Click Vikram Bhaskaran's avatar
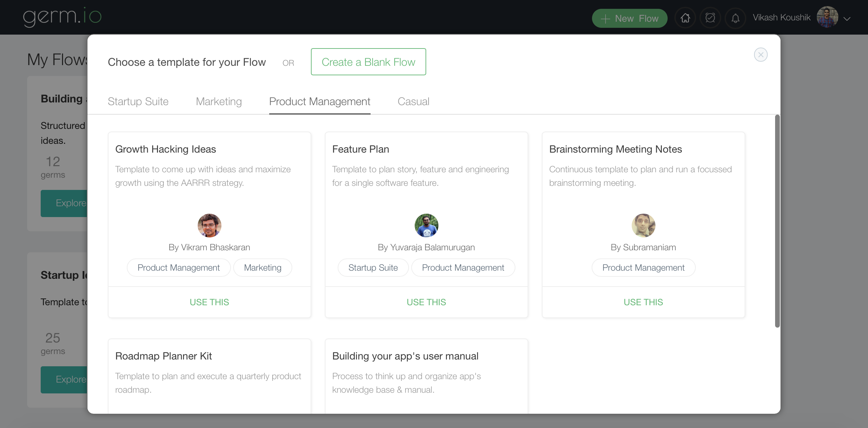Viewport: 868px width, 428px height. click(x=209, y=225)
